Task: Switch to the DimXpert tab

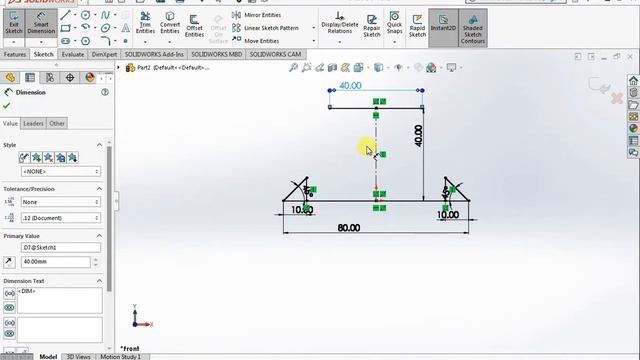Action: coord(104,54)
